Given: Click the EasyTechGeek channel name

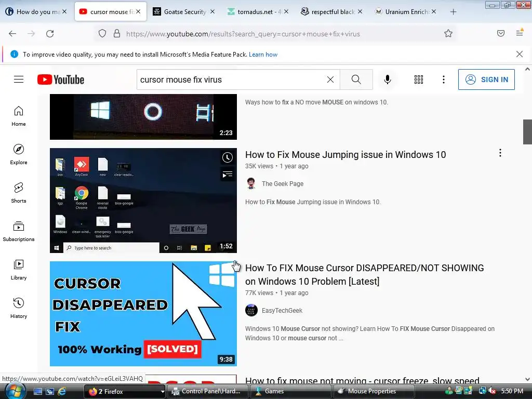Looking at the screenshot, I should pos(282,311).
